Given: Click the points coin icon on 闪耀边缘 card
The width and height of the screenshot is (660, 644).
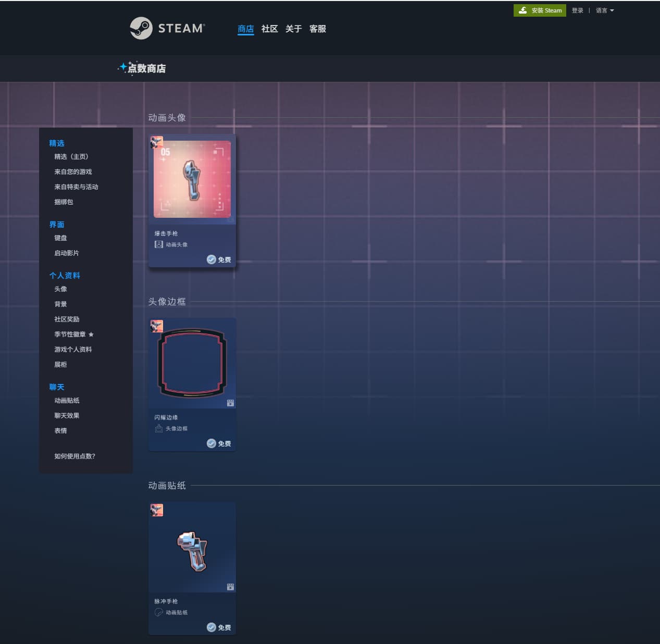Looking at the screenshot, I should [x=211, y=443].
